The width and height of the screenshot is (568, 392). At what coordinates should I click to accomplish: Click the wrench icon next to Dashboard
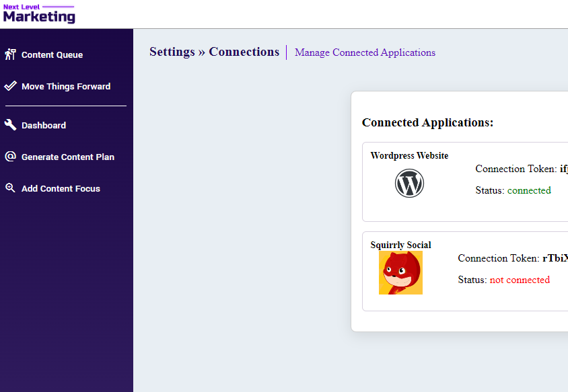pyautogui.click(x=10, y=125)
